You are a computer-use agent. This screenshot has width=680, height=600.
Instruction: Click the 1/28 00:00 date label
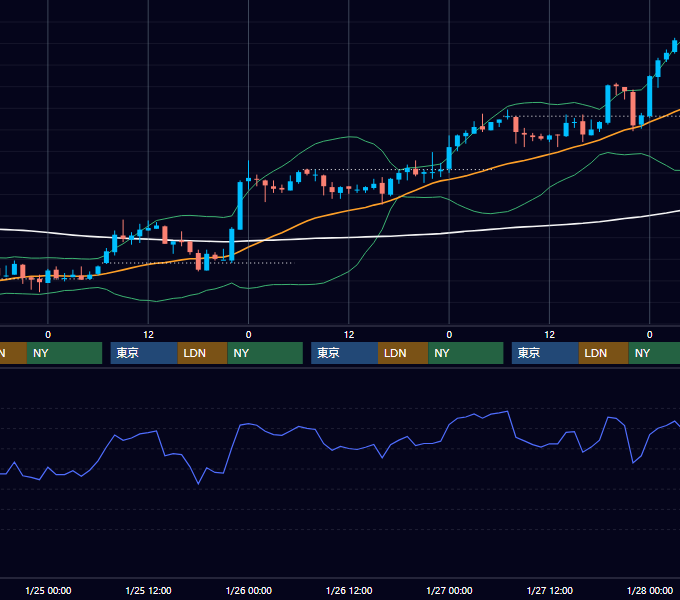pyautogui.click(x=650, y=590)
